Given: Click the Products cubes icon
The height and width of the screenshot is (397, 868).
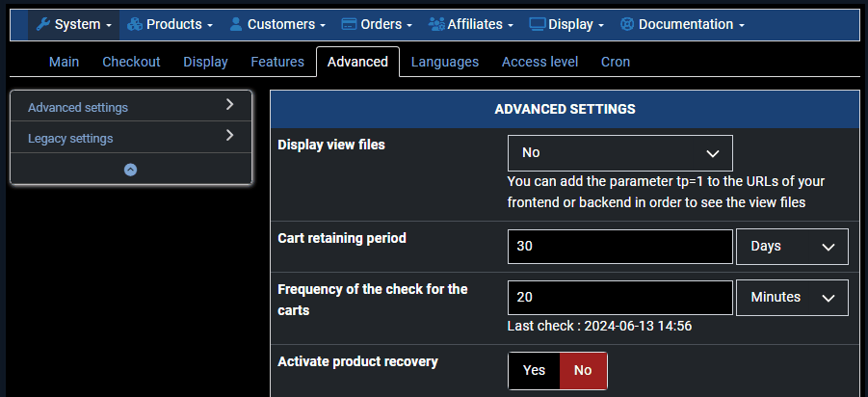Looking at the screenshot, I should 135,24.
